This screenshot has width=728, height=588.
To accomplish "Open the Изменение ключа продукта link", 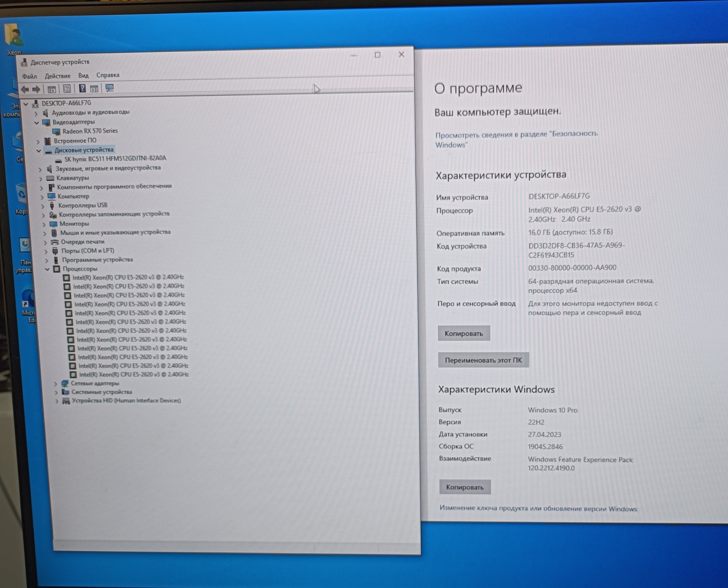I will tap(538, 508).
